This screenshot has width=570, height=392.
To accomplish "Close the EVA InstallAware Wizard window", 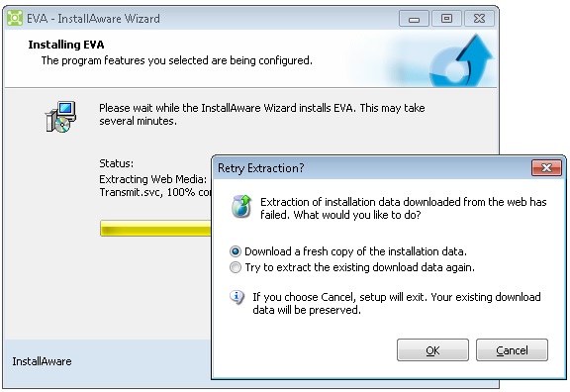I will 480,19.
